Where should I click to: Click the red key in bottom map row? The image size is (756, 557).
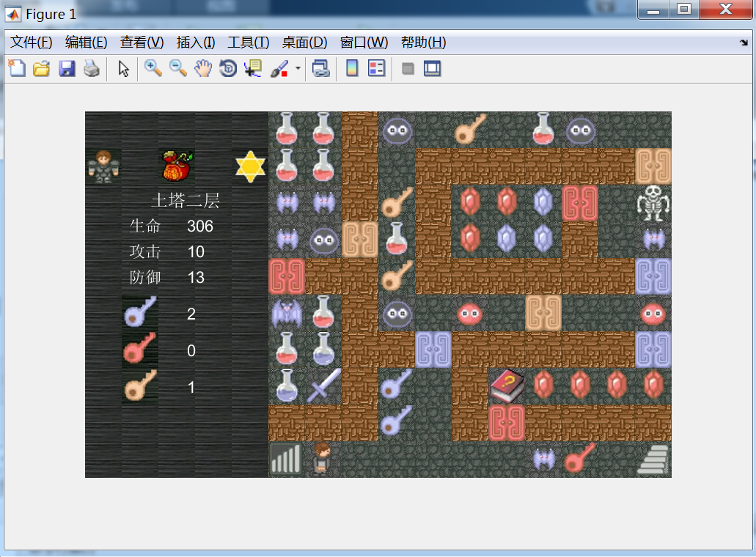[x=580, y=458]
